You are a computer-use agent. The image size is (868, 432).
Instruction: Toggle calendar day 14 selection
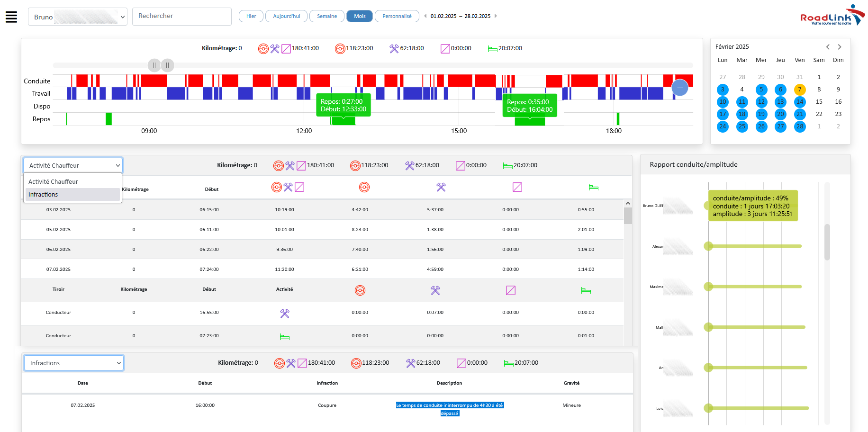[799, 102]
